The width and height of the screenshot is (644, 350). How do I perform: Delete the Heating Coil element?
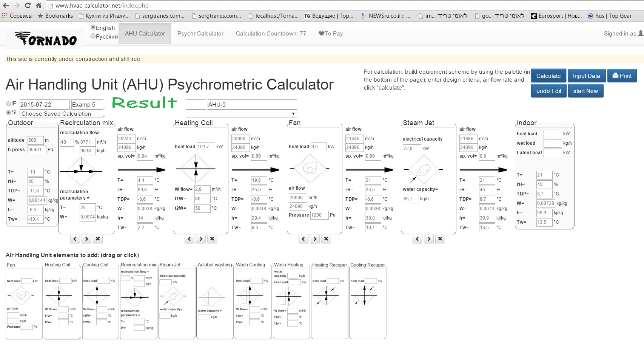pyautogui.click(x=212, y=239)
